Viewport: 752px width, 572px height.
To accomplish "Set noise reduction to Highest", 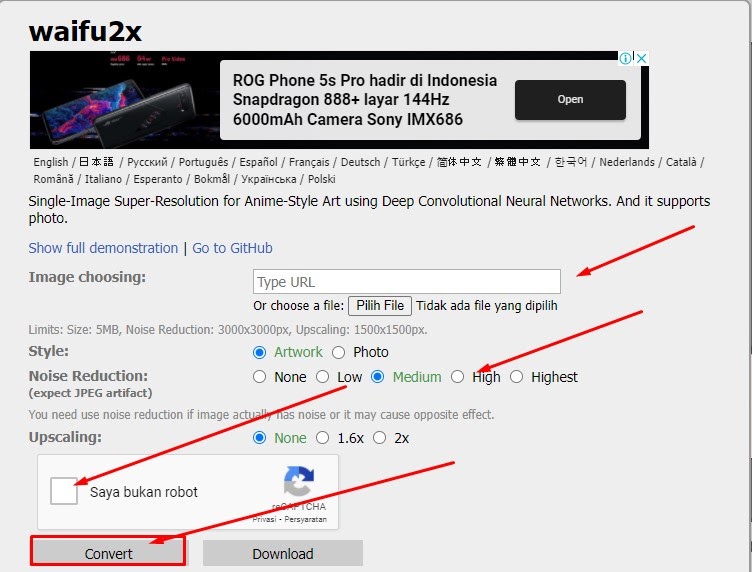I will 517,377.
